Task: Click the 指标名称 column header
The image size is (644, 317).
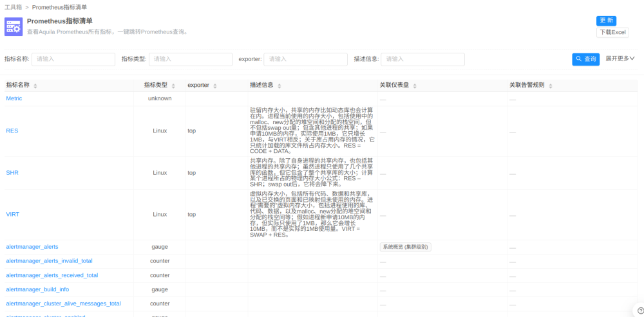Action: tap(17, 85)
